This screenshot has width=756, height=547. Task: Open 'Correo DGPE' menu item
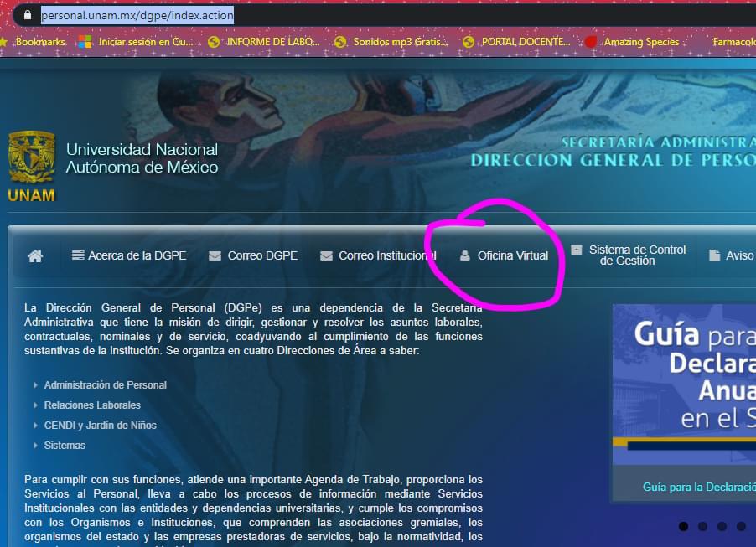pos(253,255)
